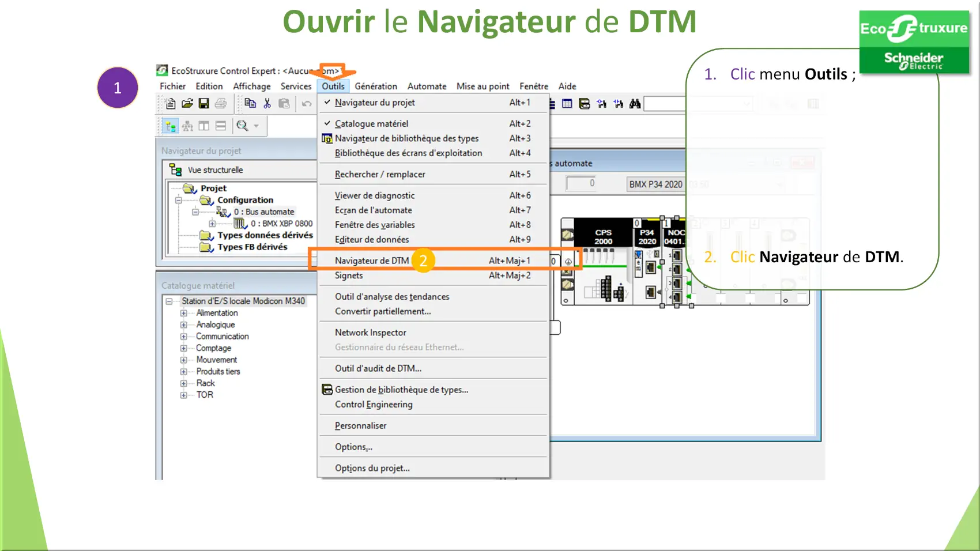
Task: Toggle the Catalogue matériel checked item
Action: pyautogui.click(x=432, y=124)
